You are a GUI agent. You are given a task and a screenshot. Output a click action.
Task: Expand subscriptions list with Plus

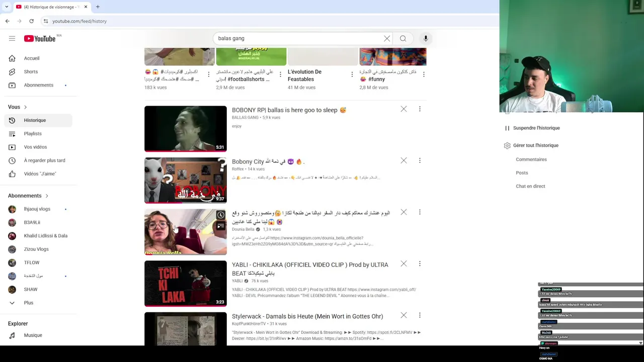click(x=38, y=303)
